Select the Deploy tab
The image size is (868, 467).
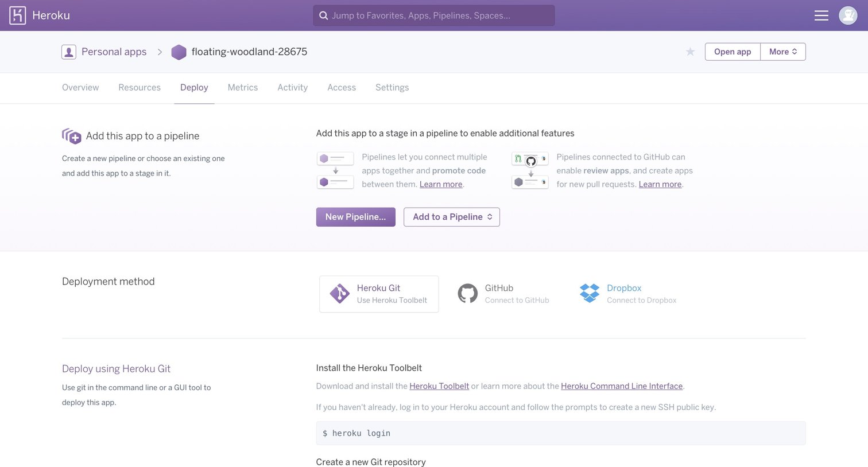(x=194, y=87)
